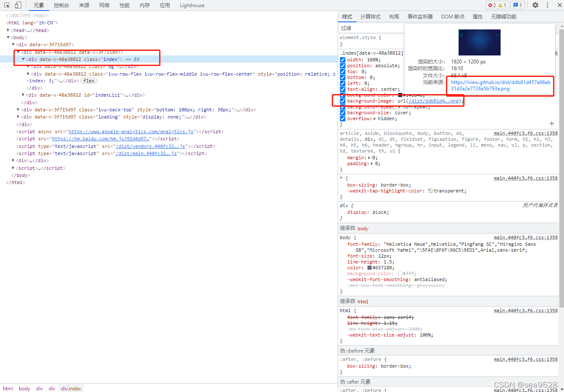Open the iview.github.io PNG source link
This screenshot has height=392, width=564.
(x=501, y=85)
